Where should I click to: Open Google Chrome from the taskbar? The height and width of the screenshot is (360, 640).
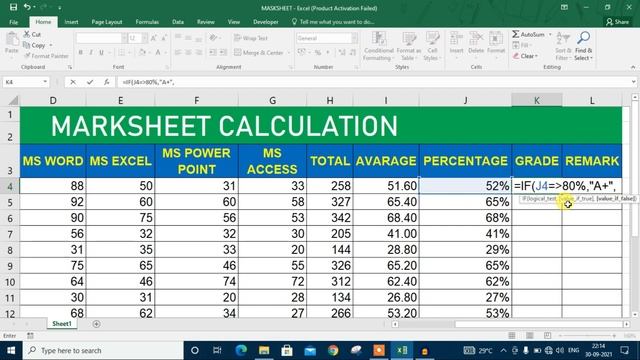tap(333, 351)
